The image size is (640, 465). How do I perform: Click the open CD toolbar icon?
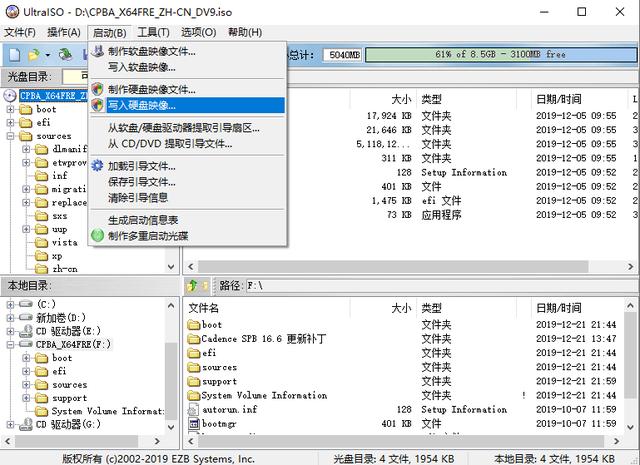click(65, 54)
